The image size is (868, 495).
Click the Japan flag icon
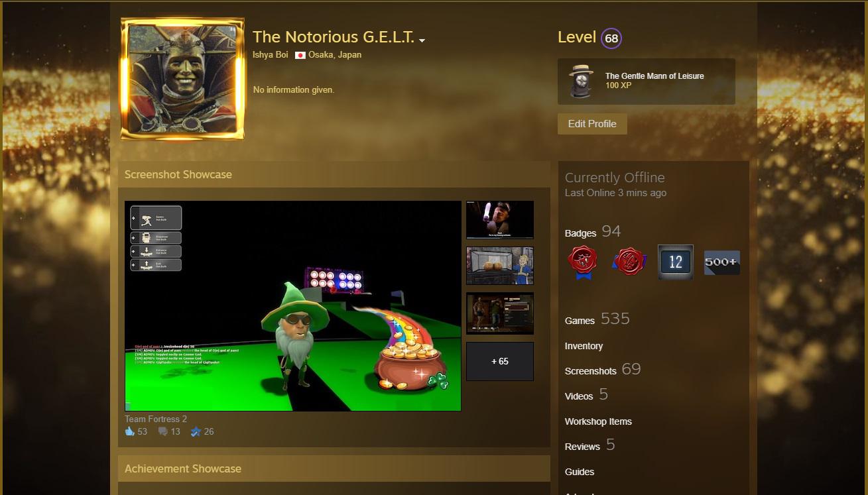300,55
